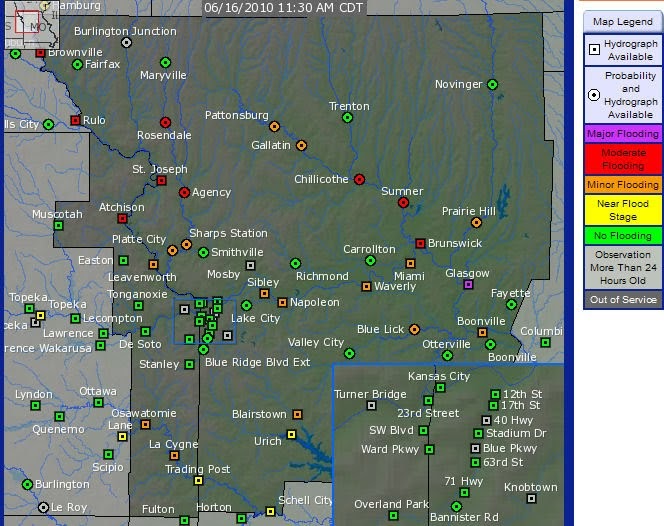
Task: Select the Near Flood Stage yellow swatch
Action: click(623, 210)
